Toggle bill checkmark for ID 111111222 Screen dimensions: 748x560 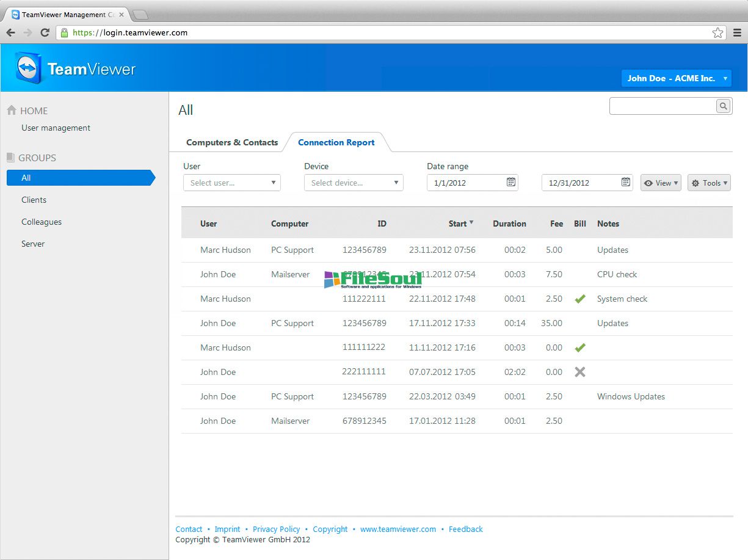tap(580, 347)
